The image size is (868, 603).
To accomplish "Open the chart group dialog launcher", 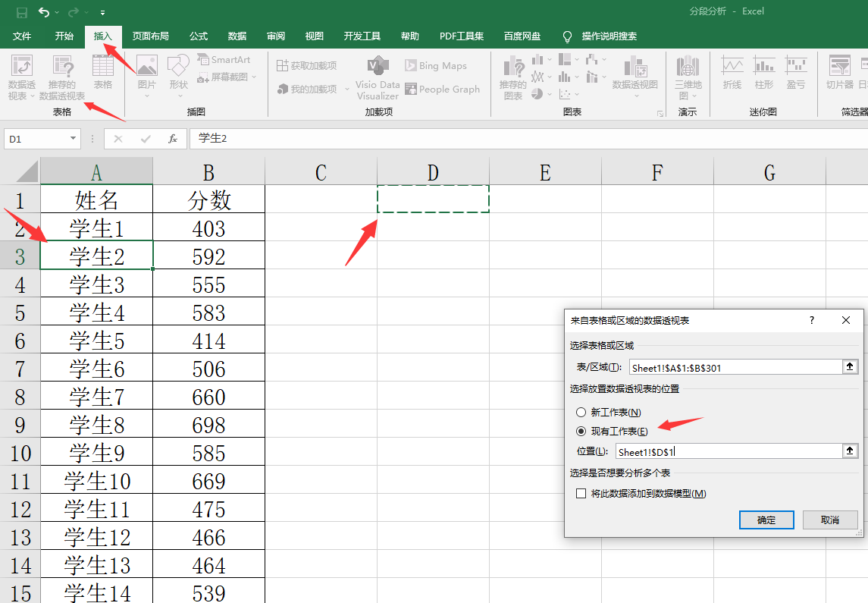I will (660, 113).
